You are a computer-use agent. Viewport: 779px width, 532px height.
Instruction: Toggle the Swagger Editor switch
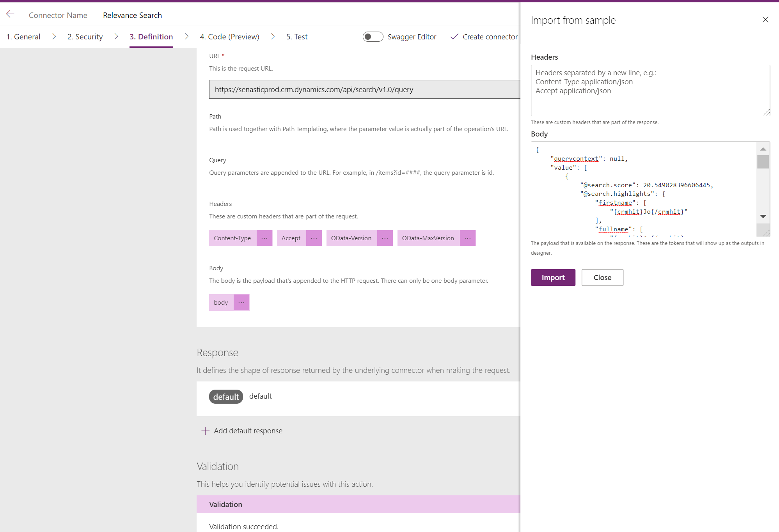[x=373, y=37]
